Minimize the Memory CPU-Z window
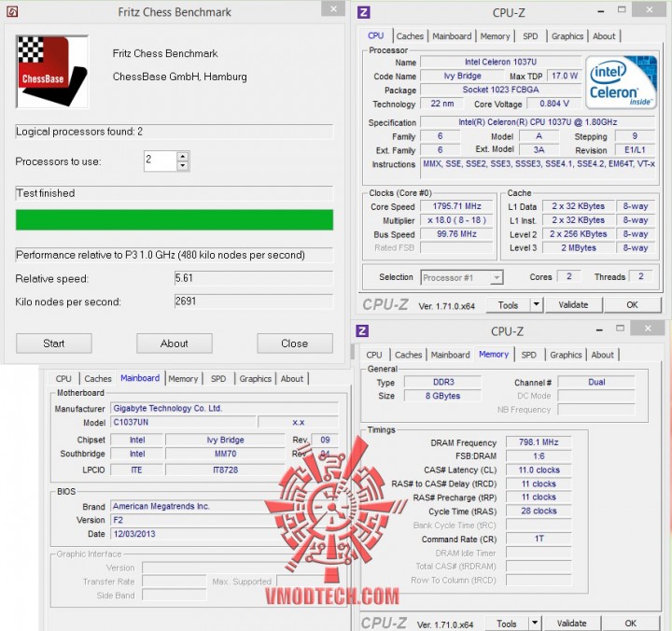672x631 pixels. 599,330
